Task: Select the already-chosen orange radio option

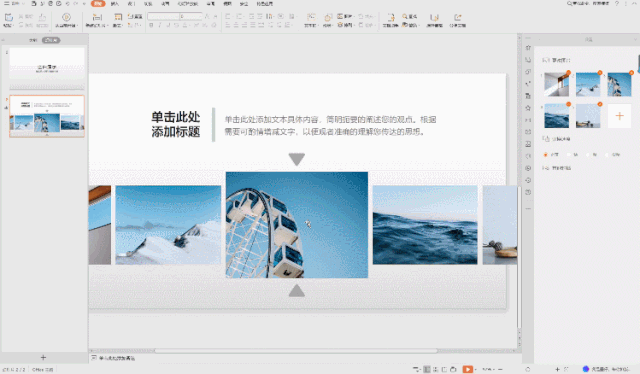Action: click(x=545, y=155)
